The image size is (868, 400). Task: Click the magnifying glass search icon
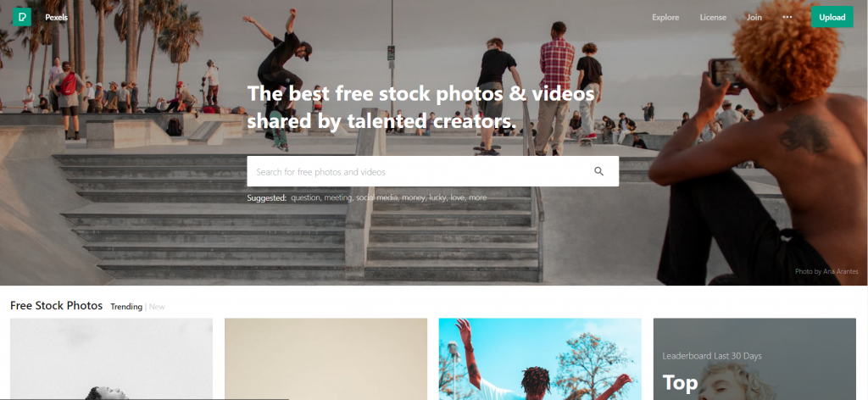(x=598, y=171)
